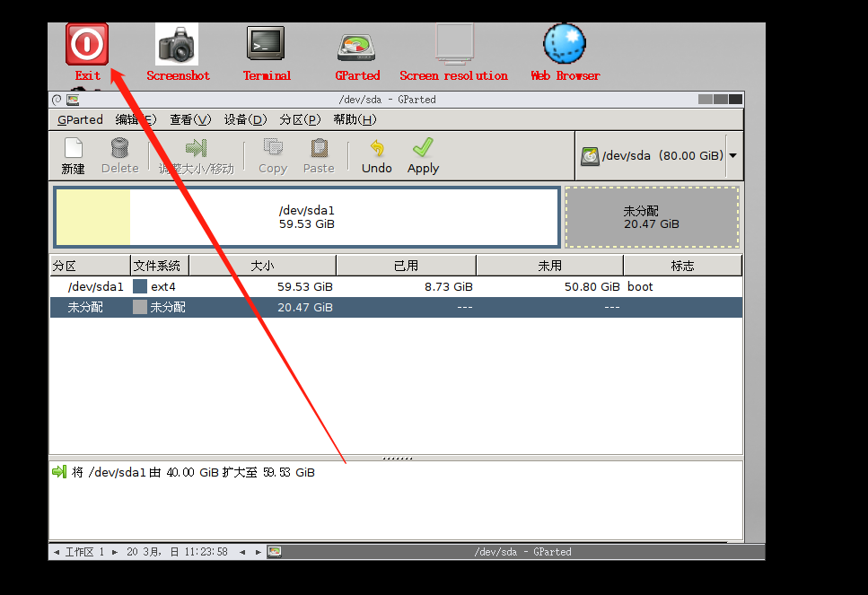Sort by the 已用 column header
Image resolution: width=868 pixels, height=595 pixels.
[406, 266]
